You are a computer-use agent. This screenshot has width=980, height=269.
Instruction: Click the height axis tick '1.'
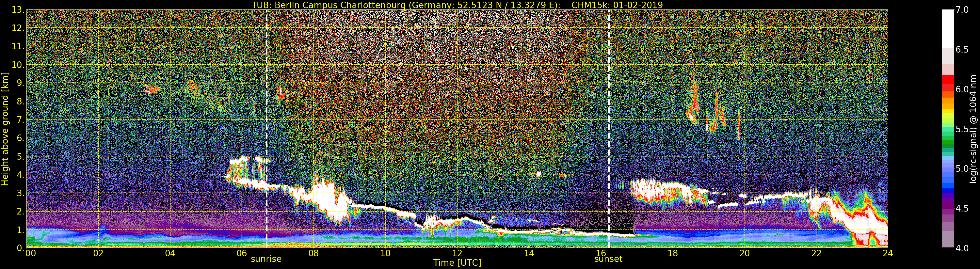click(21, 230)
